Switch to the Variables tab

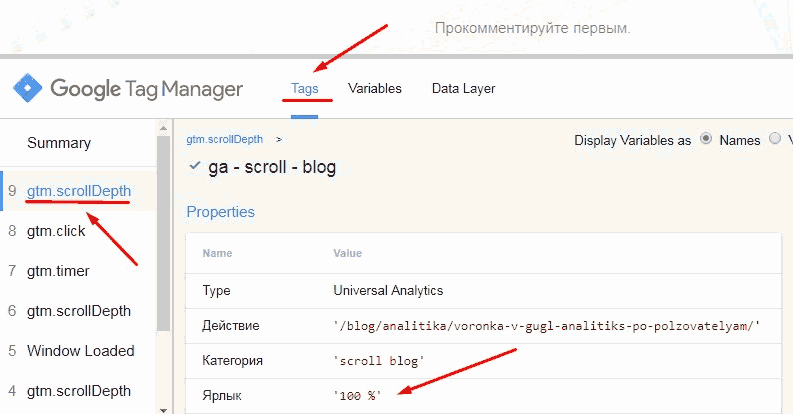(375, 88)
